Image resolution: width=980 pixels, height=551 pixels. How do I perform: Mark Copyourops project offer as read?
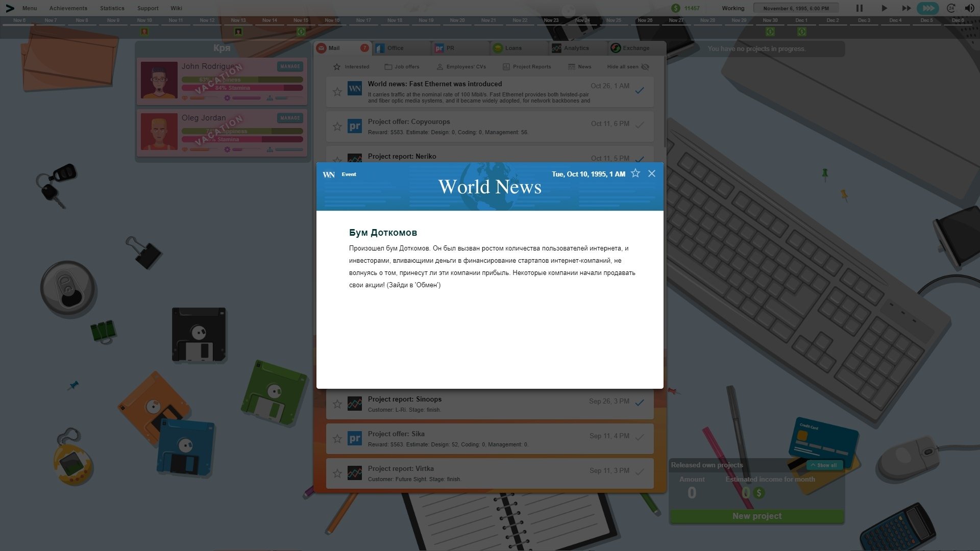coord(640,125)
